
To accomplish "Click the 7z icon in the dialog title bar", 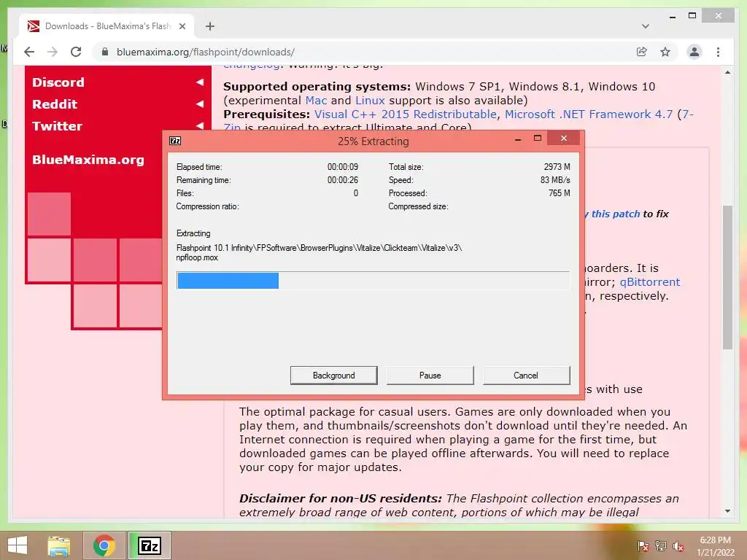I will tap(175, 141).
